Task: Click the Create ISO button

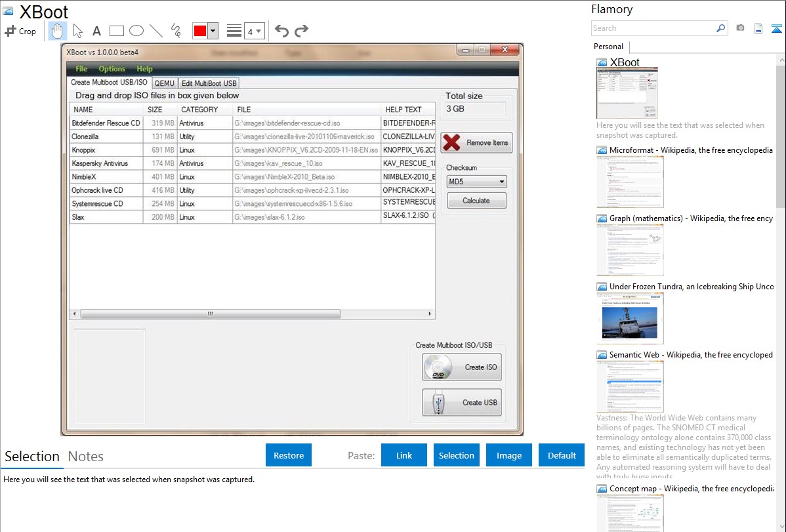Action: tap(462, 367)
